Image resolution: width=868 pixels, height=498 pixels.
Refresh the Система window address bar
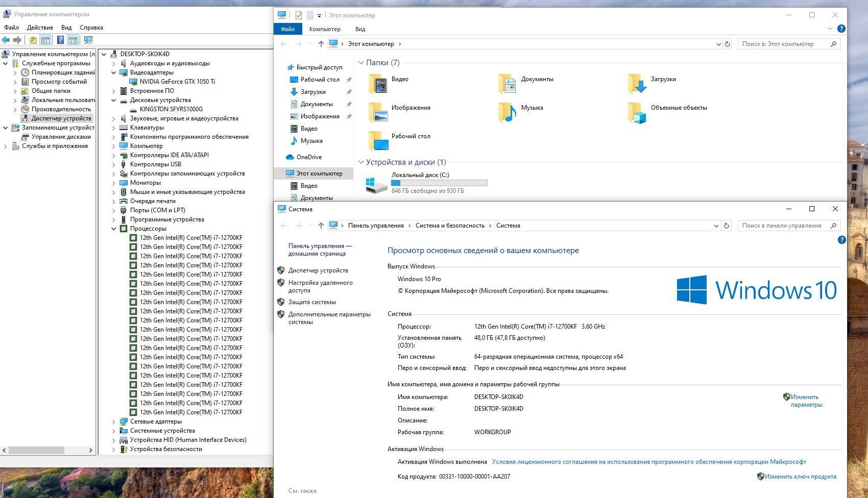pyautogui.click(x=727, y=226)
